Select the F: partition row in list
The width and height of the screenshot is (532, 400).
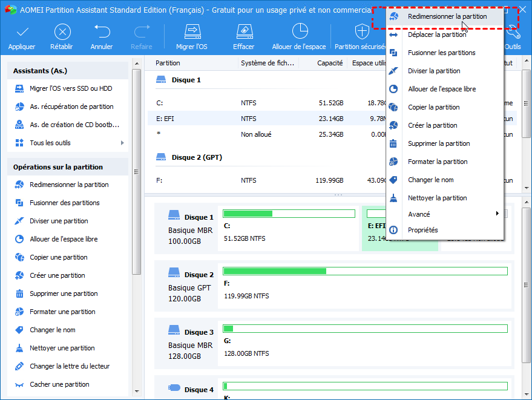[x=267, y=180]
